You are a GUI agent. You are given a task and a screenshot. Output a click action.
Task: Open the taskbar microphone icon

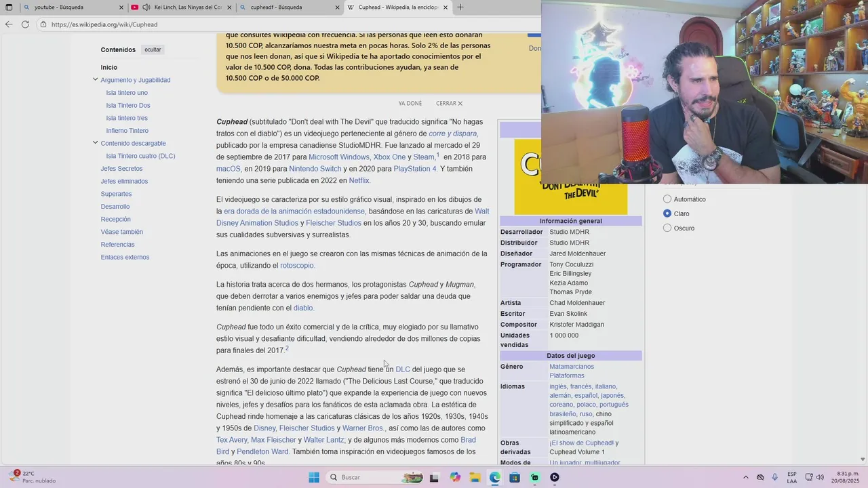pos(775,477)
